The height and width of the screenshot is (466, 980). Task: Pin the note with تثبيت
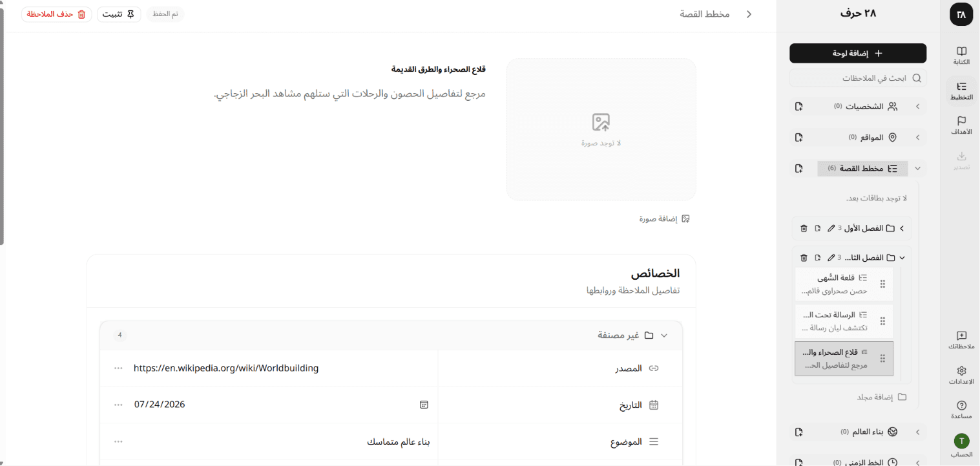coord(119,14)
